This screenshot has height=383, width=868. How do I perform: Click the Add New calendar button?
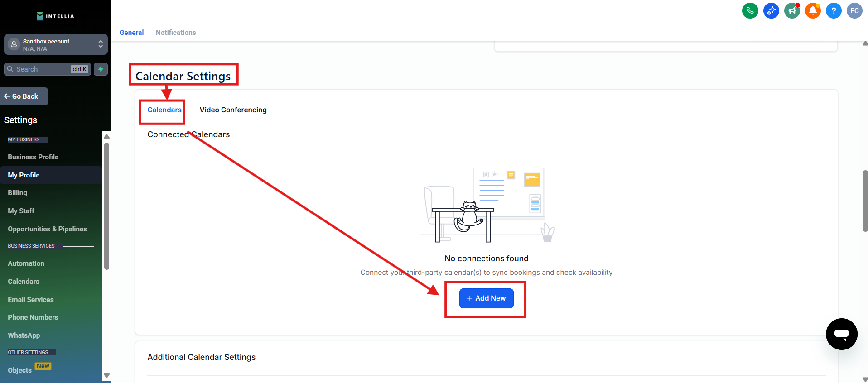486,298
